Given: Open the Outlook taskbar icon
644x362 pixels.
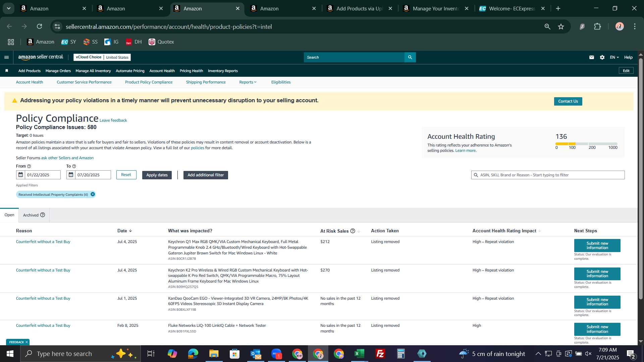Looking at the screenshot, I should click(x=256, y=354).
